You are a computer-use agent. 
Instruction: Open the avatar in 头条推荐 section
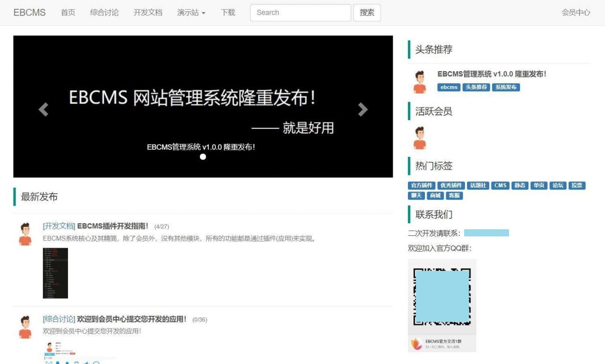coord(419,82)
